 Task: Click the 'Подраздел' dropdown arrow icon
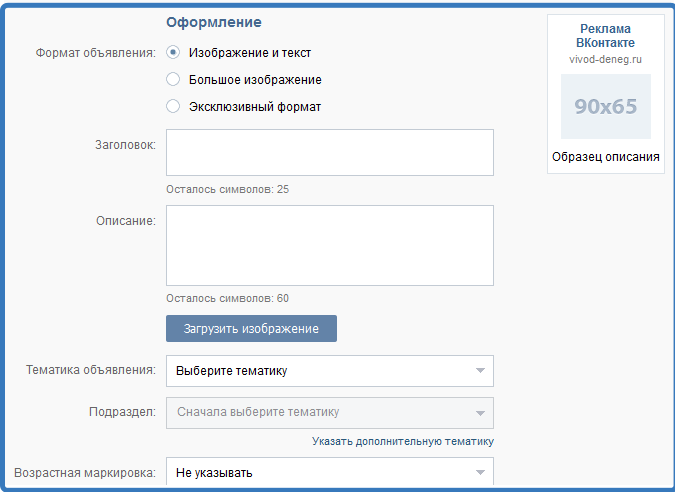[x=480, y=412]
